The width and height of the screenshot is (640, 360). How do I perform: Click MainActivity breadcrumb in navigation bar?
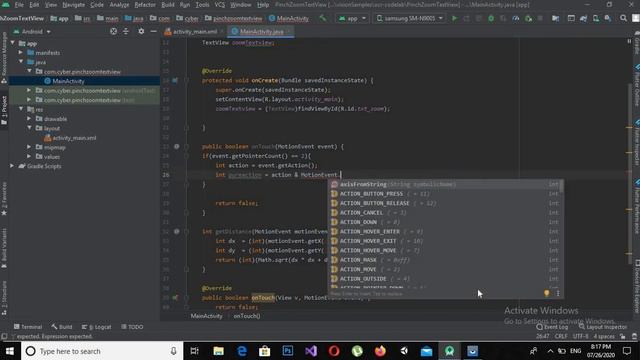[x=289, y=18]
